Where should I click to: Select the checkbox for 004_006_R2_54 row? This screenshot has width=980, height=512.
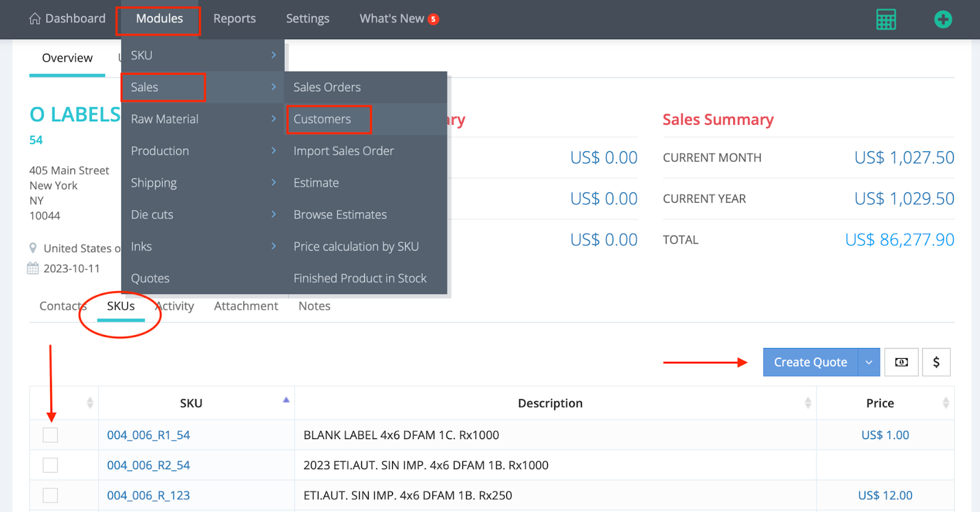tap(50, 465)
